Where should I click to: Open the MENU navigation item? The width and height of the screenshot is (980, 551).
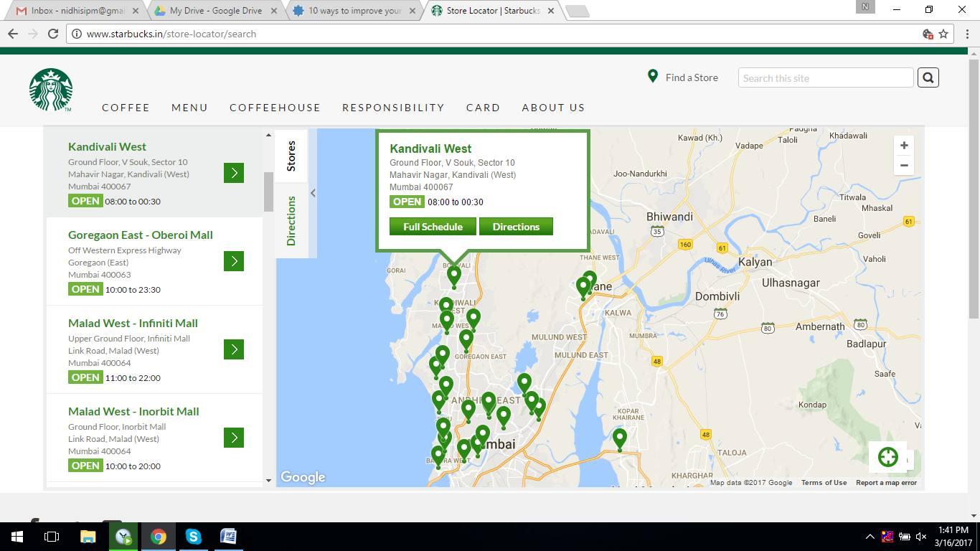pyautogui.click(x=189, y=108)
